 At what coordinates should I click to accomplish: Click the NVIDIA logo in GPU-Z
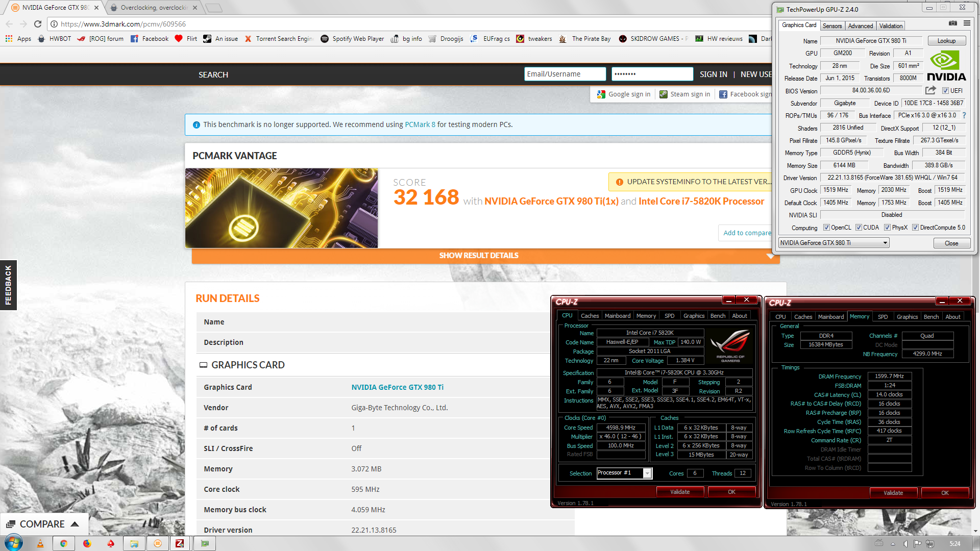pyautogui.click(x=946, y=66)
